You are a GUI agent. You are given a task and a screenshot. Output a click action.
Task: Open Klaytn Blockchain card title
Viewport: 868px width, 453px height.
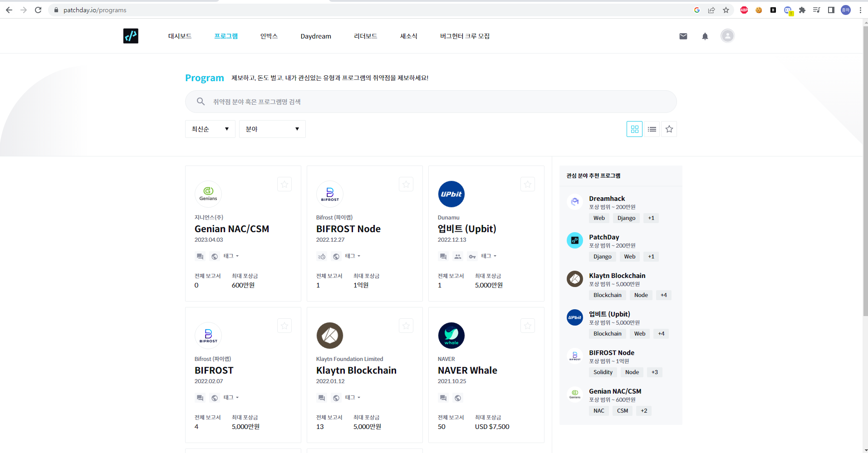[356, 370]
